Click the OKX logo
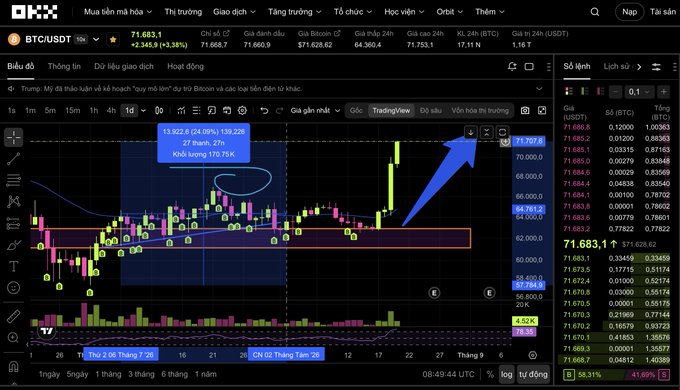The image size is (680, 390). [34, 12]
